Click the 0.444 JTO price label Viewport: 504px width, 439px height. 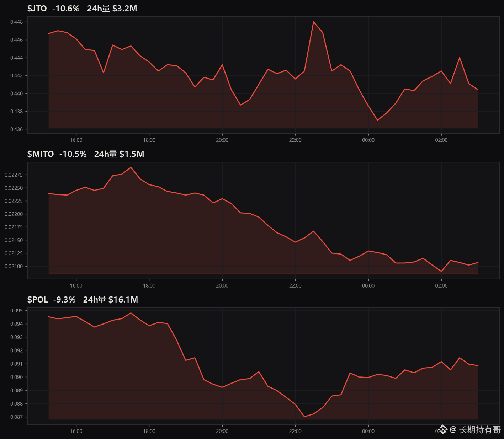(x=16, y=58)
